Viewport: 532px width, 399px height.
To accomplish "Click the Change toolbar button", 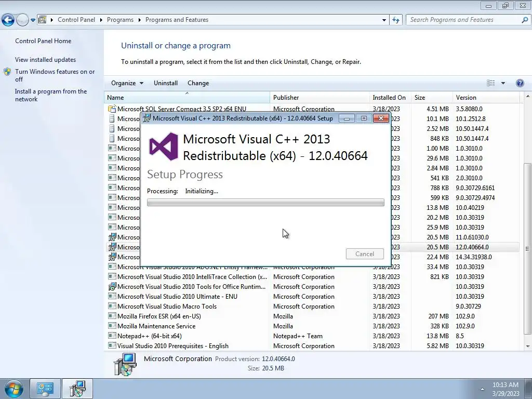I will (198, 83).
